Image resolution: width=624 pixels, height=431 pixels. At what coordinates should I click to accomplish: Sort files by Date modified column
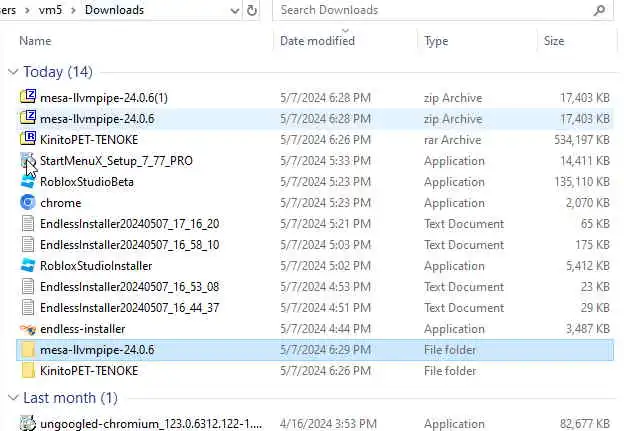tap(317, 41)
